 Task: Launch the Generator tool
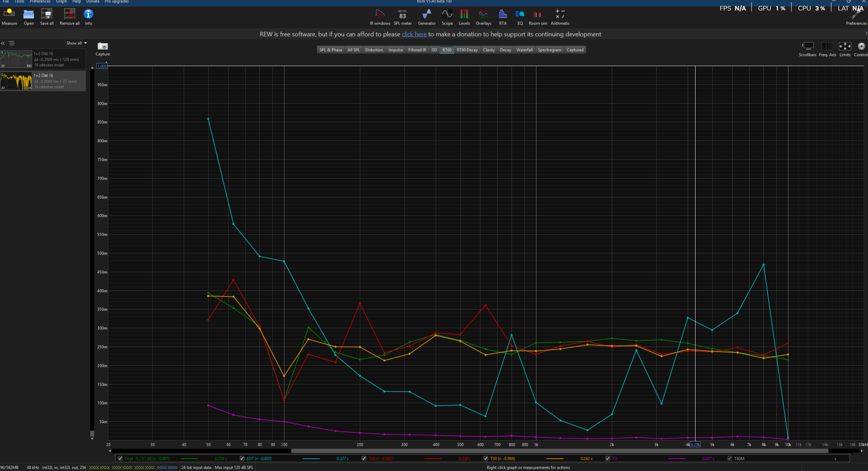(x=426, y=14)
